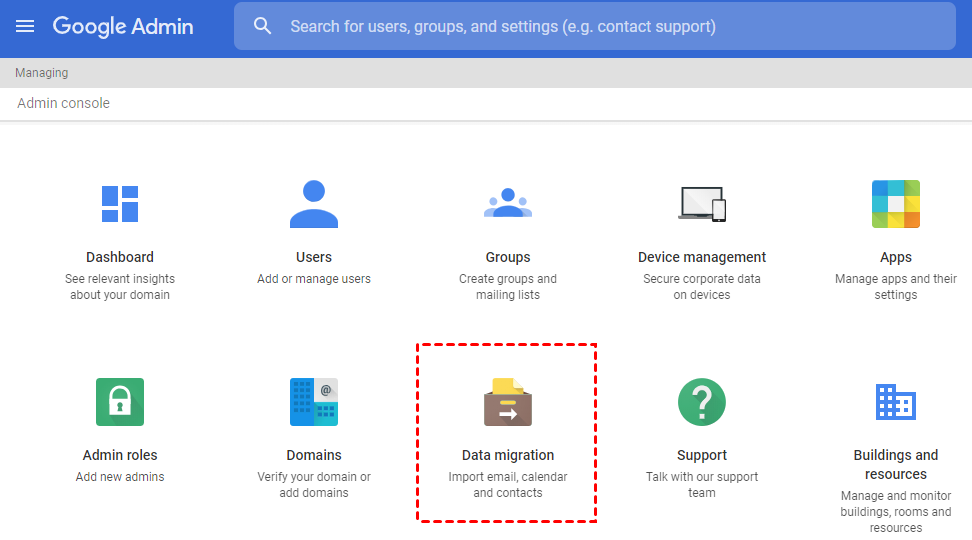Focus the users and settings search field

600,26
